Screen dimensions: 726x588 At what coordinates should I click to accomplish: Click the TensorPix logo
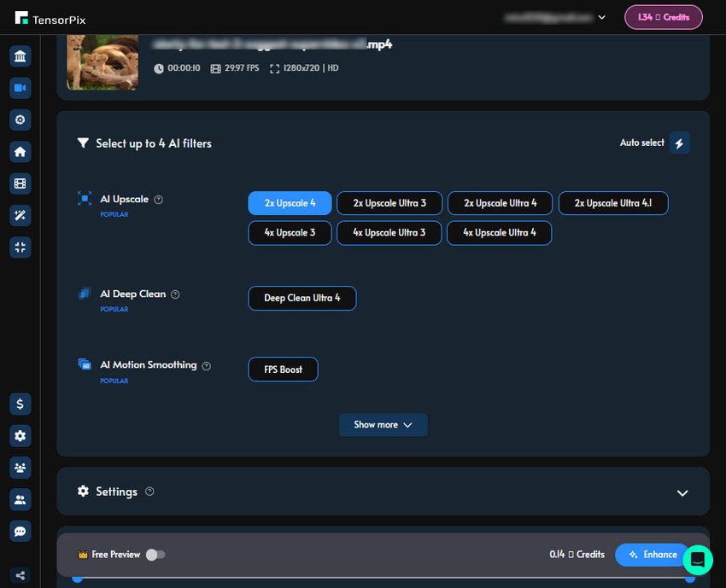[50, 19]
